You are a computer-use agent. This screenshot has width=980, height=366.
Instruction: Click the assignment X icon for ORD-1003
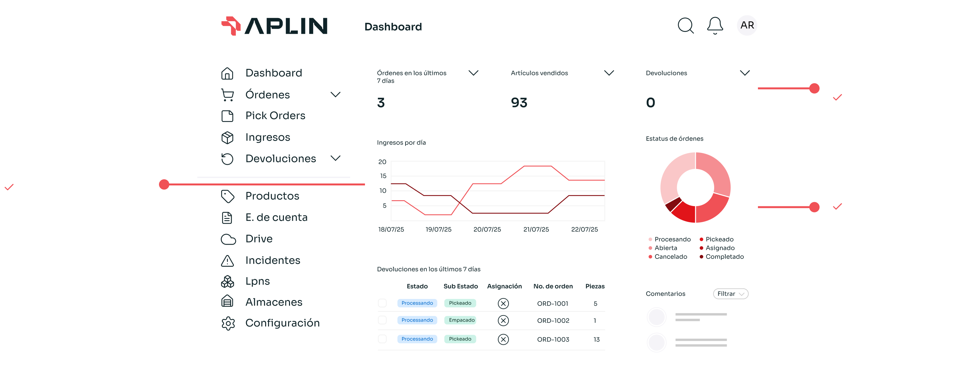pos(503,339)
